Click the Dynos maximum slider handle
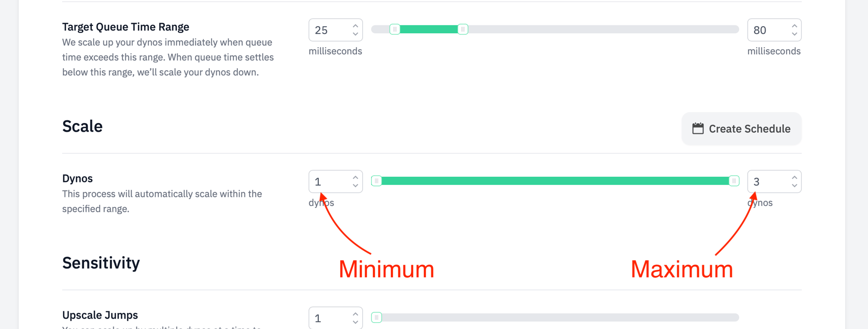The width and height of the screenshot is (868, 329). pyautogui.click(x=734, y=181)
